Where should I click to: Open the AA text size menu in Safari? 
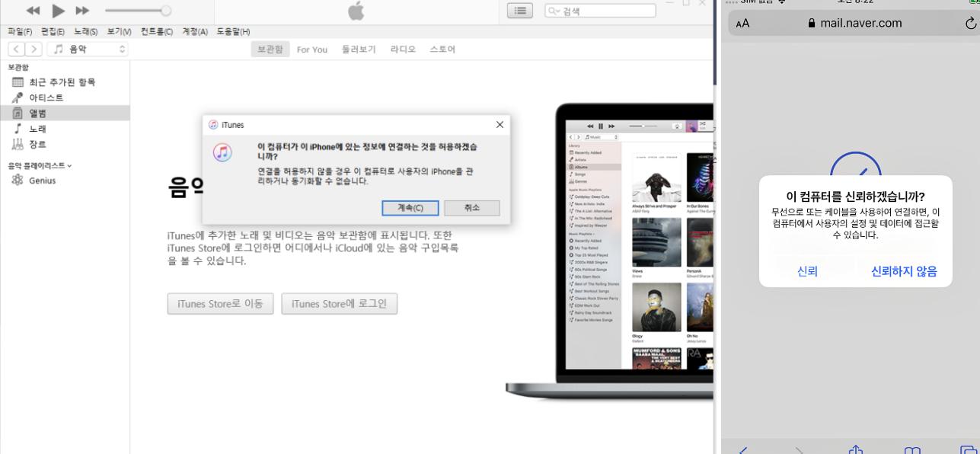742,24
